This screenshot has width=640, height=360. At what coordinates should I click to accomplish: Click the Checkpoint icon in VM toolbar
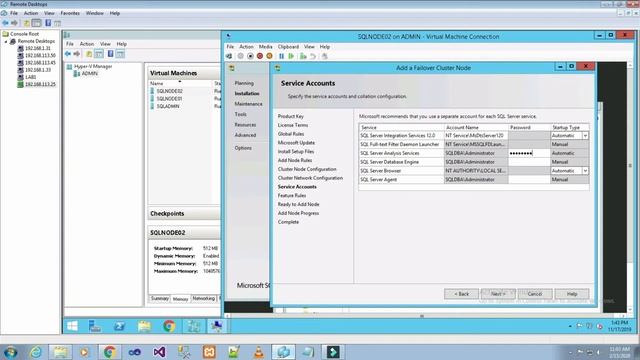(303, 56)
